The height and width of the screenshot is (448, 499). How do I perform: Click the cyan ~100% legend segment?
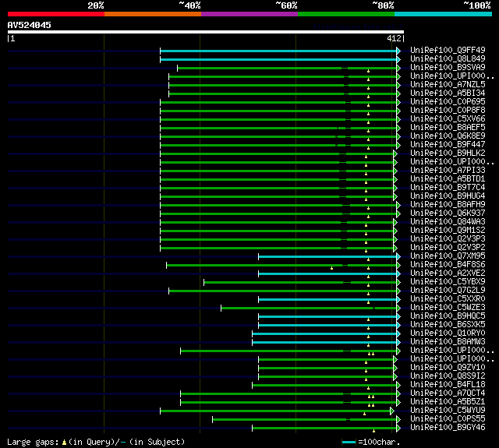coord(444,14)
